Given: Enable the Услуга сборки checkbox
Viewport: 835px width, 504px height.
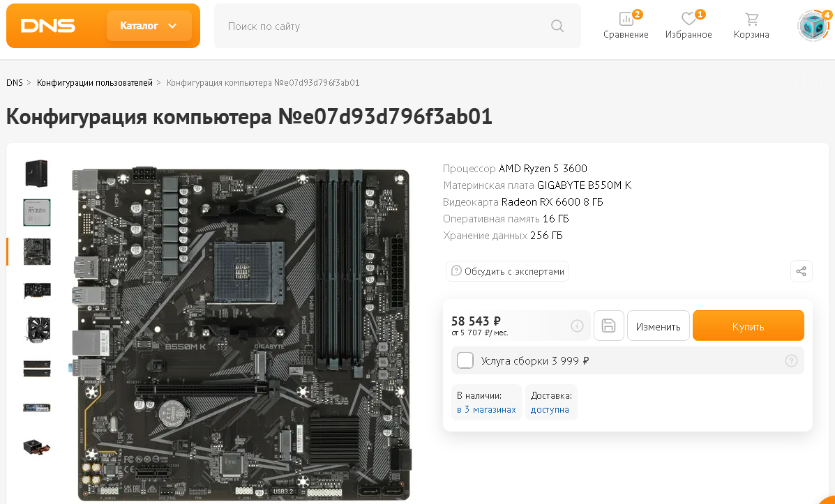Looking at the screenshot, I should point(465,360).
